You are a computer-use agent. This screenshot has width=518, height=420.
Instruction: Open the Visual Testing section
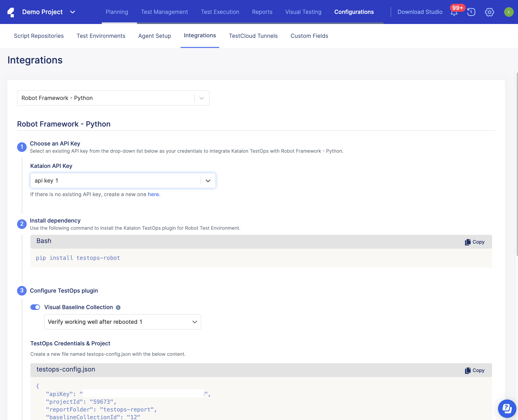(303, 11)
